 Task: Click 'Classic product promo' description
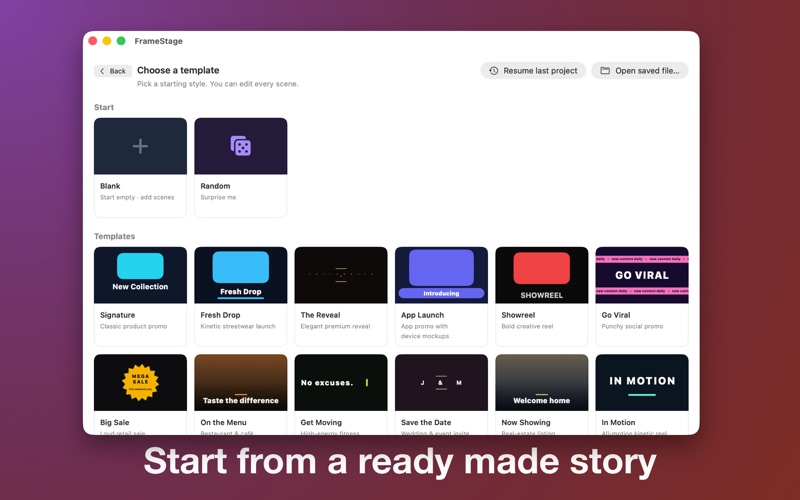pyautogui.click(x=134, y=327)
